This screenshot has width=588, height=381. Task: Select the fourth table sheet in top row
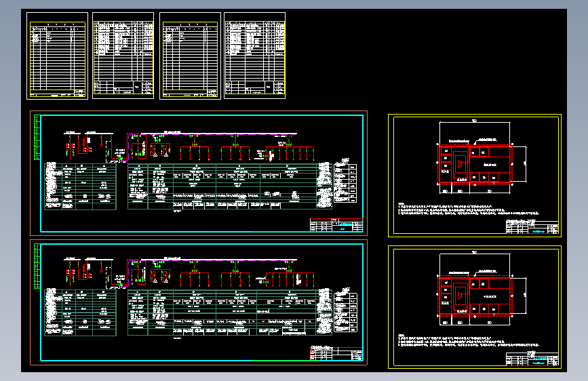[x=254, y=56]
